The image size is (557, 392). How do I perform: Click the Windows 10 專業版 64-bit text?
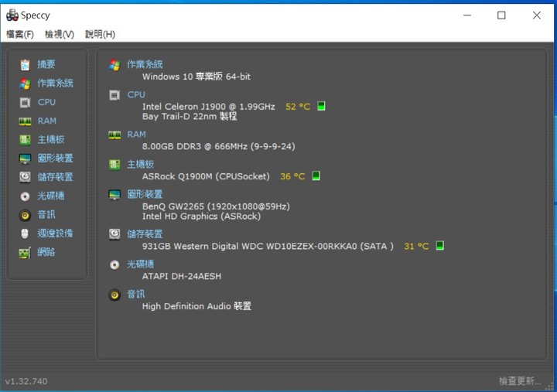tap(196, 77)
